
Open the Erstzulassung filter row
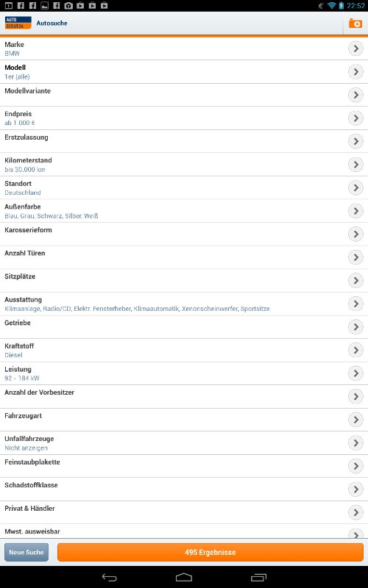(184, 141)
